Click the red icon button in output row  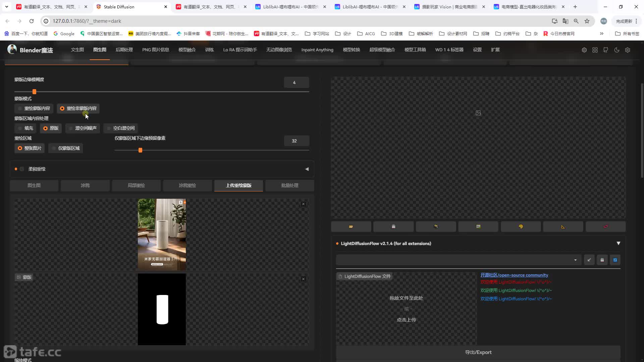pos(605,227)
